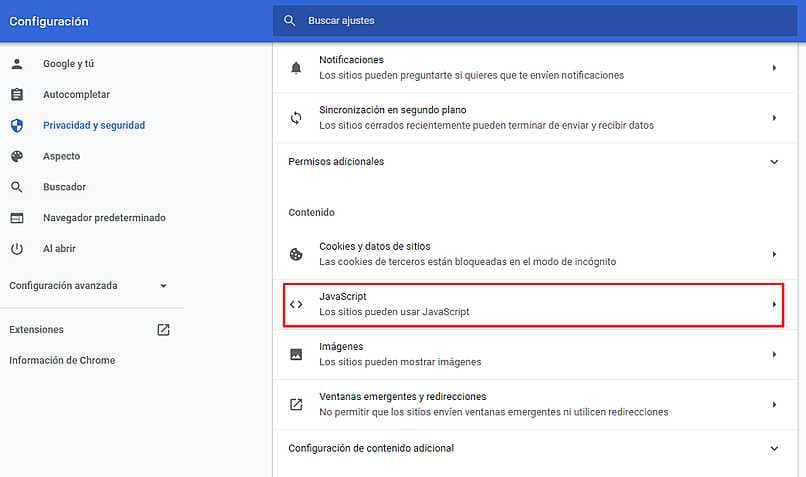Expand Configuración avanzada dropdown arrow
806x477 pixels.
pos(163,286)
